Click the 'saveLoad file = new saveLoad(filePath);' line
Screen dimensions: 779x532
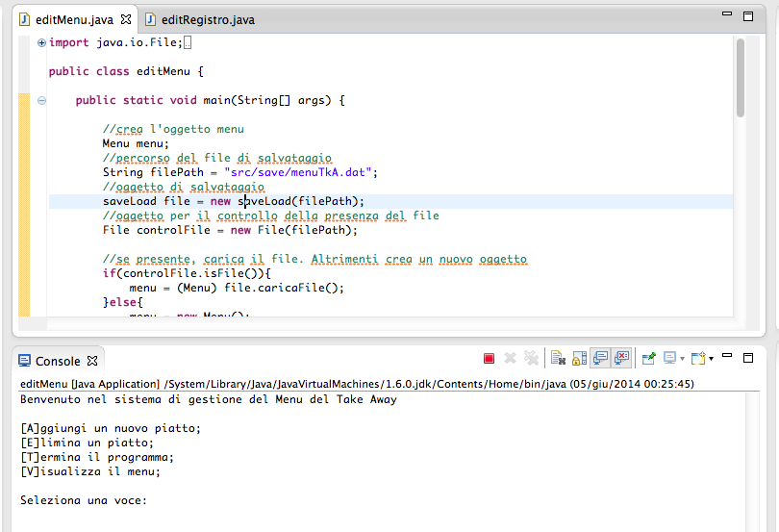(x=234, y=201)
